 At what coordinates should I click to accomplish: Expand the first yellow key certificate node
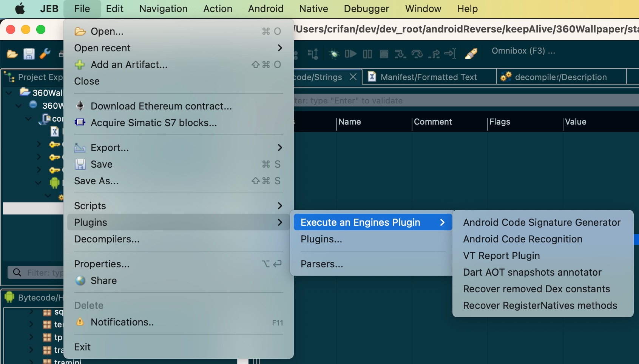click(x=39, y=144)
